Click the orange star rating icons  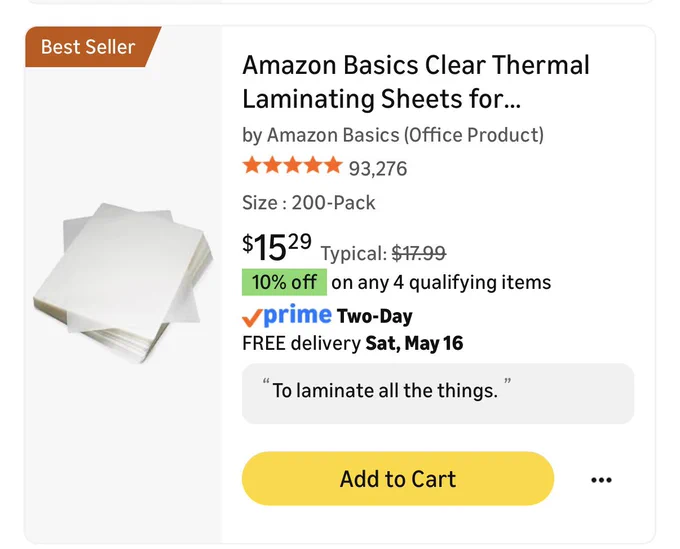[292, 166]
